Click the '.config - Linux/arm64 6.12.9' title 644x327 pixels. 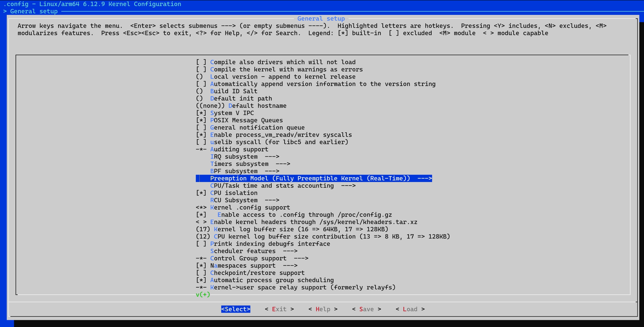click(x=92, y=4)
